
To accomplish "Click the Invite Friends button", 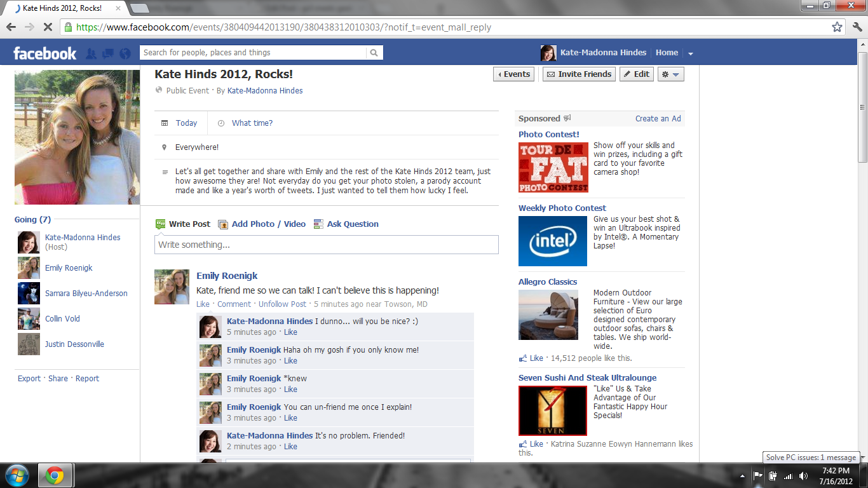I will pyautogui.click(x=579, y=74).
